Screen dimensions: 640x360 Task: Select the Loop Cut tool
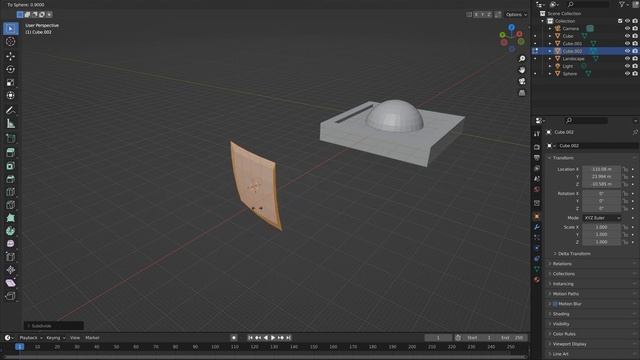[x=11, y=192]
